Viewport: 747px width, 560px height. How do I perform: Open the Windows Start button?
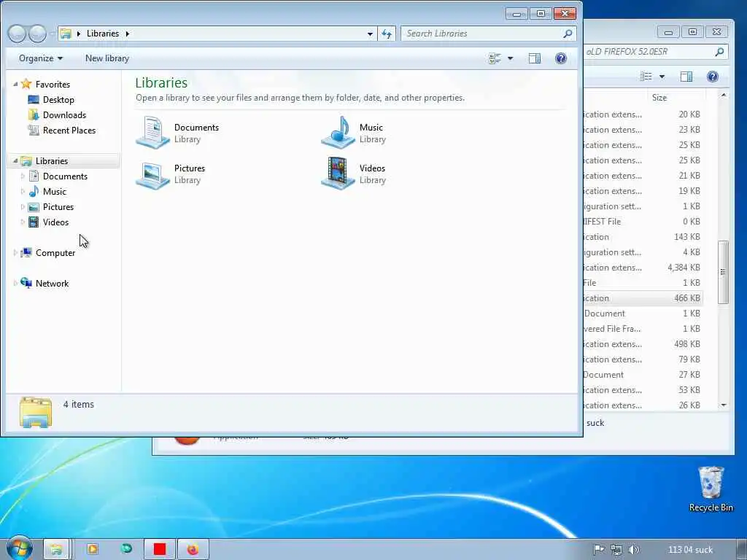point(19,548)
